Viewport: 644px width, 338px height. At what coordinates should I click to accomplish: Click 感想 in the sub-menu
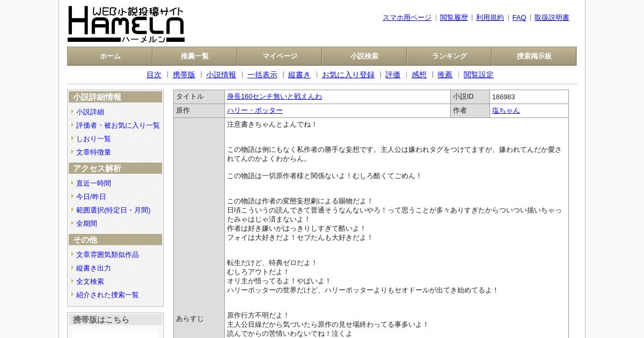point(419,75)
